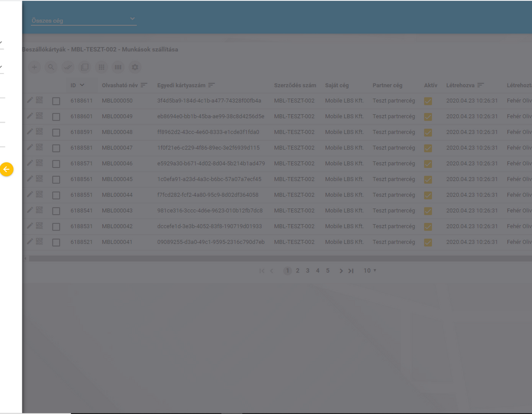Open search with magnifier icon
Image resolution: width=532 pixels, height=414 pixels.
[51, 67]
